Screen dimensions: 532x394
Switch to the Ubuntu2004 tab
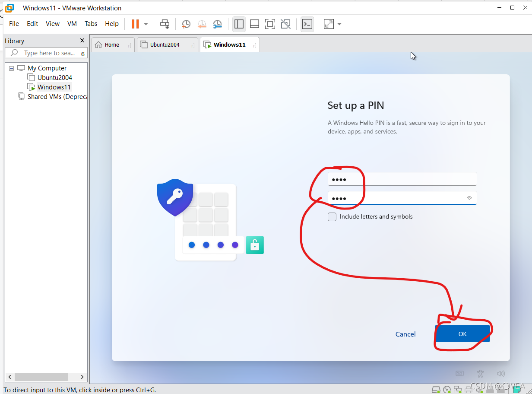[167, 45]
